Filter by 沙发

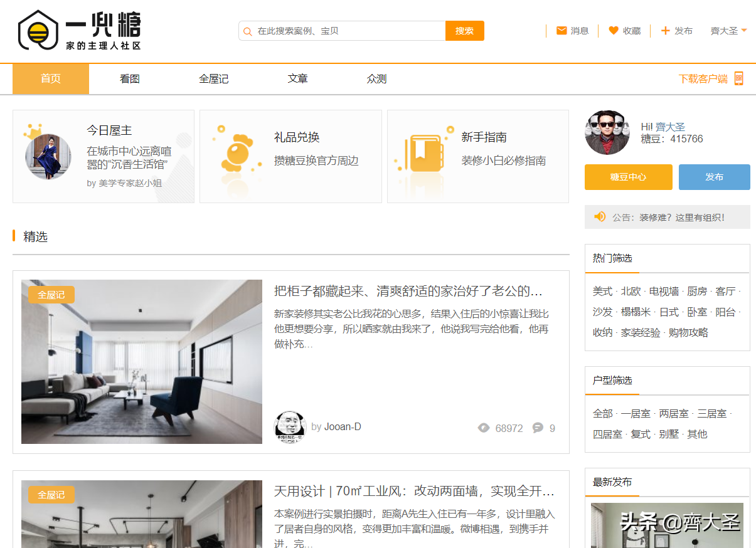[x=602, y=312]
